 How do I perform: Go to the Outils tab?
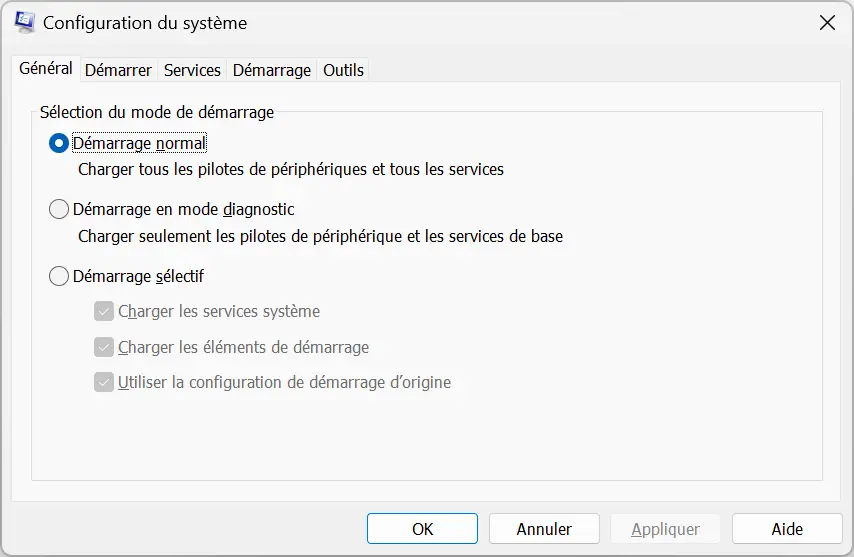pyautogui.click(x=343, y=70)
